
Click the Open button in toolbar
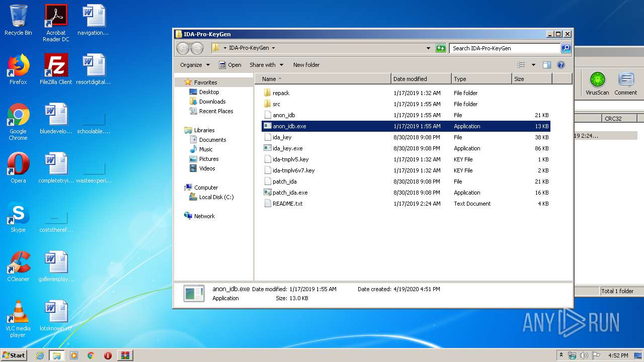230,65
